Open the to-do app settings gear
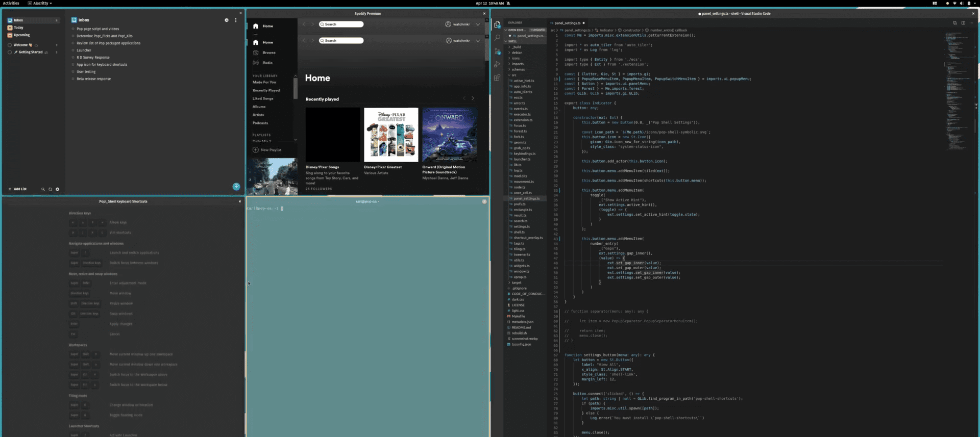 pos(57,189)
